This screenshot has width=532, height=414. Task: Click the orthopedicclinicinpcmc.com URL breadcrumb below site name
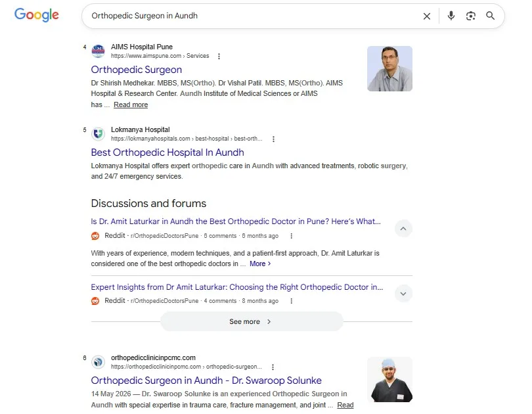point(187,367)
